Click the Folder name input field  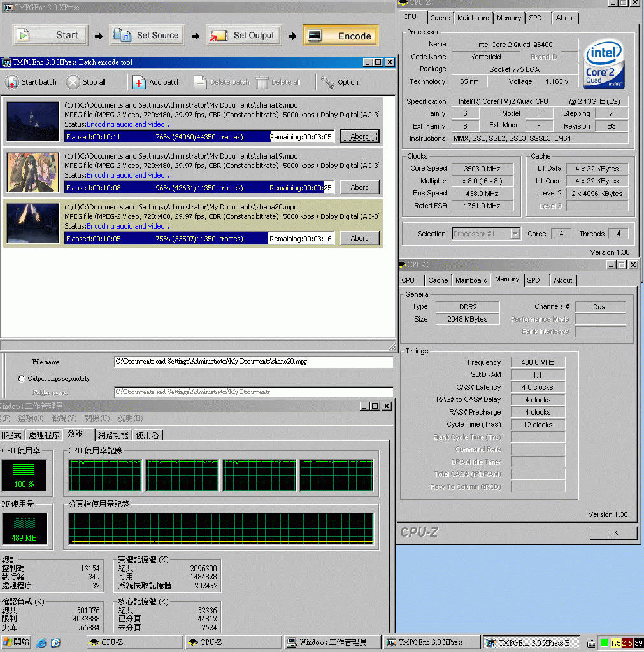tap(254, 392)
